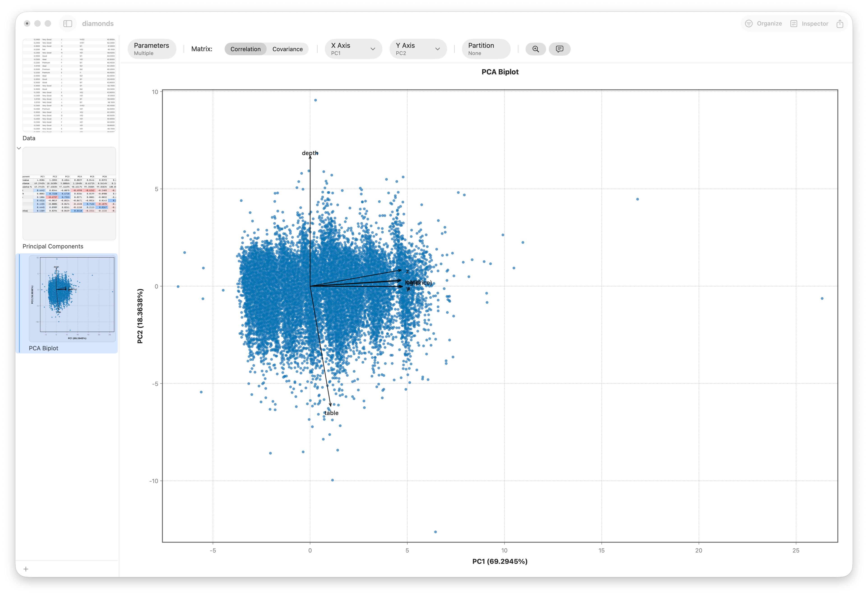The height and width of the screenshot is (596, 868).
Task: Select Covariance matrix option
Action: pyautogui.click(x=287, y=49)
